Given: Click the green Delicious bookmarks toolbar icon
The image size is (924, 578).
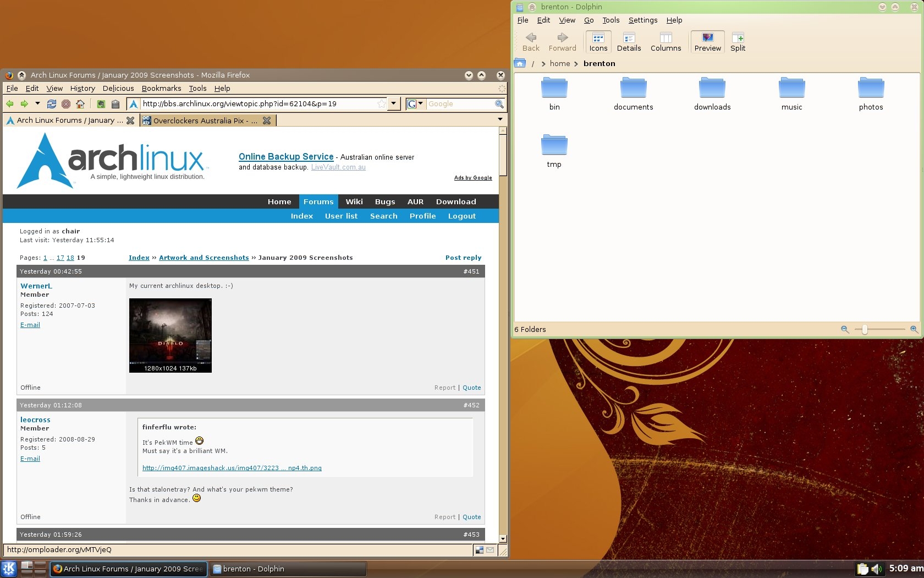Looking at the screenshot, I should tap(101, 103).
